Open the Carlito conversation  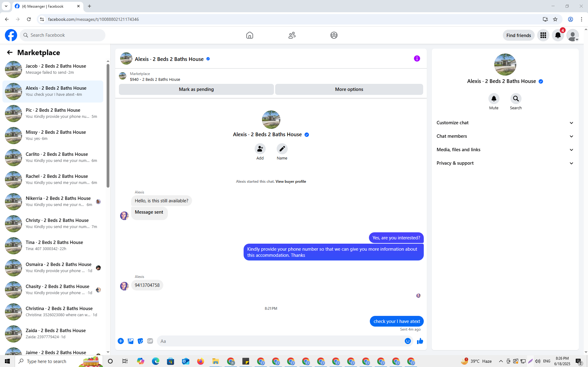tap(53, 158)
